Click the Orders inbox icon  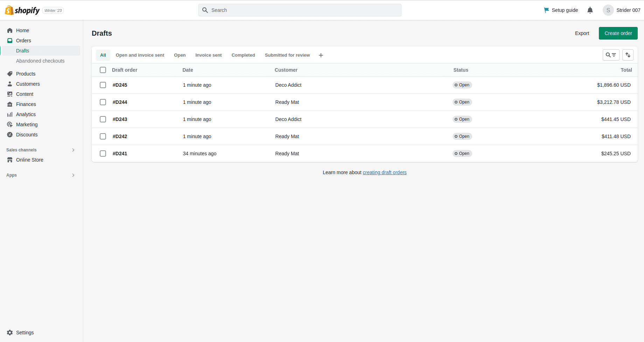coord(10,41)
